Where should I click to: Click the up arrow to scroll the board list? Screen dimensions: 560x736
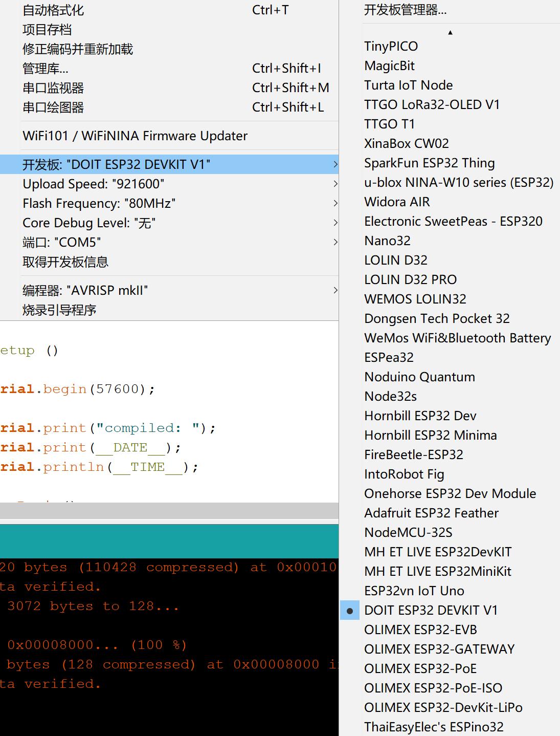coord(451,32)
